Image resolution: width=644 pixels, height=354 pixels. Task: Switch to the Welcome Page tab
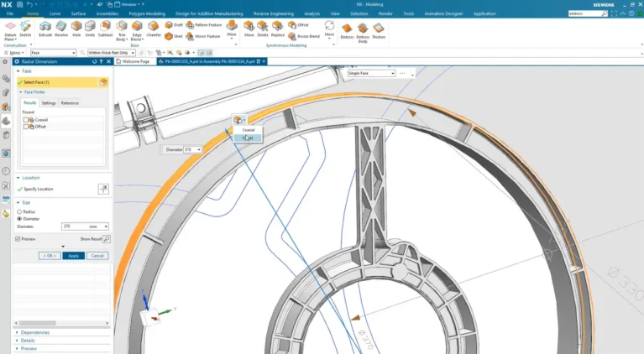click(x=135, y=61)
